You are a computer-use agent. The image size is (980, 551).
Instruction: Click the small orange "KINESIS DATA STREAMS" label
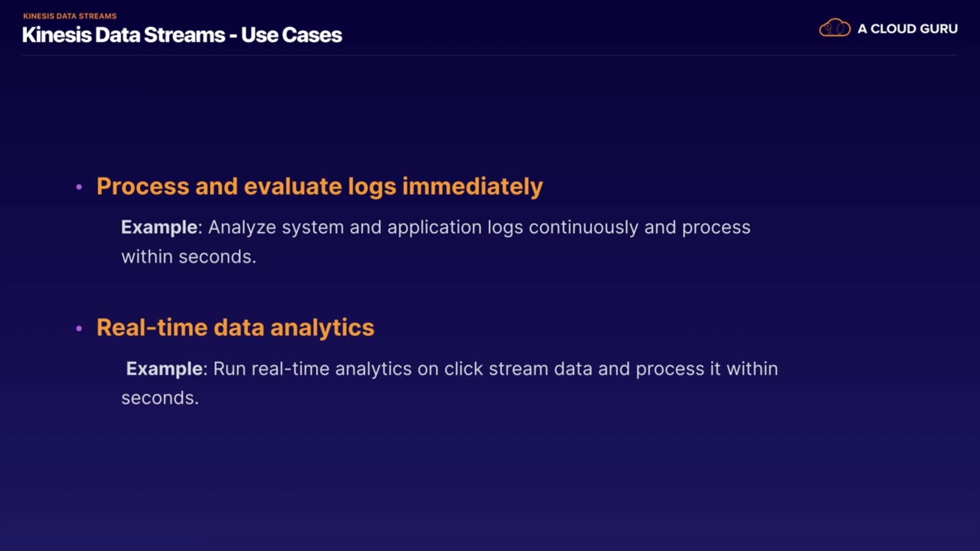pyautogui.click(x=70, y=16)
